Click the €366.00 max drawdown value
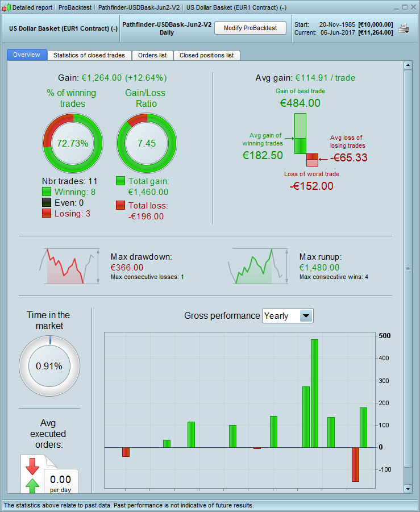This screenshot has width=420, height=512. point(127,268)
